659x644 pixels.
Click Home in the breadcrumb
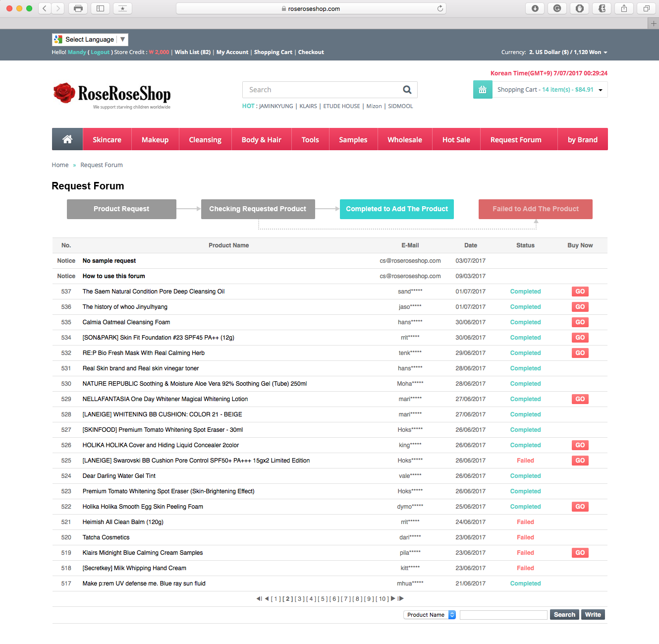tap(60, 165)
